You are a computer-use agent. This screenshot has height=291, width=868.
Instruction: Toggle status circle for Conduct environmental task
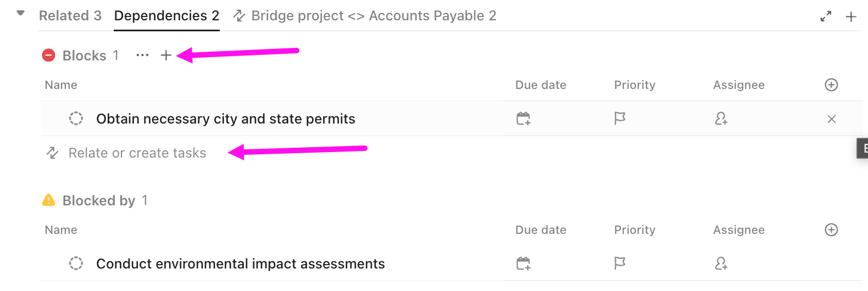(x=76, y=264)
